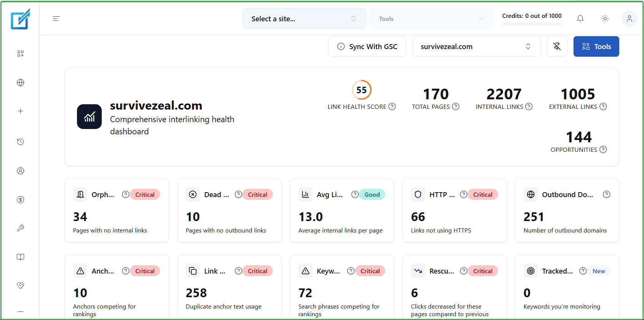Click the blue Tools button
Image resolution: width=644 pixels, height=320 pixels.
596,46
